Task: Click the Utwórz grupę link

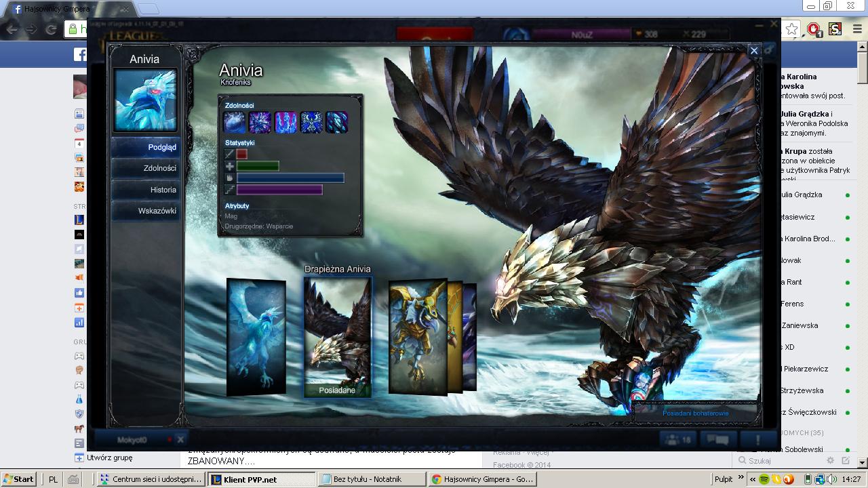Action: (x=109, y=457)
